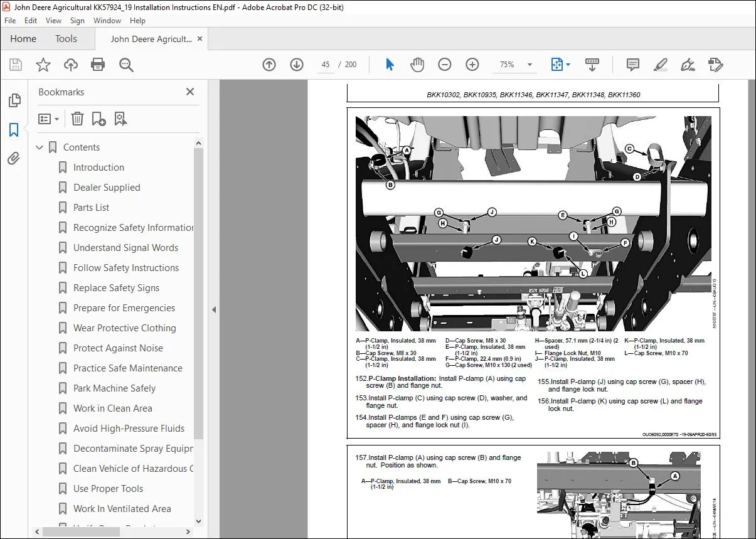Star this file as favorite
The width and height of the screenshot is (756, 539).
(43, 65)
